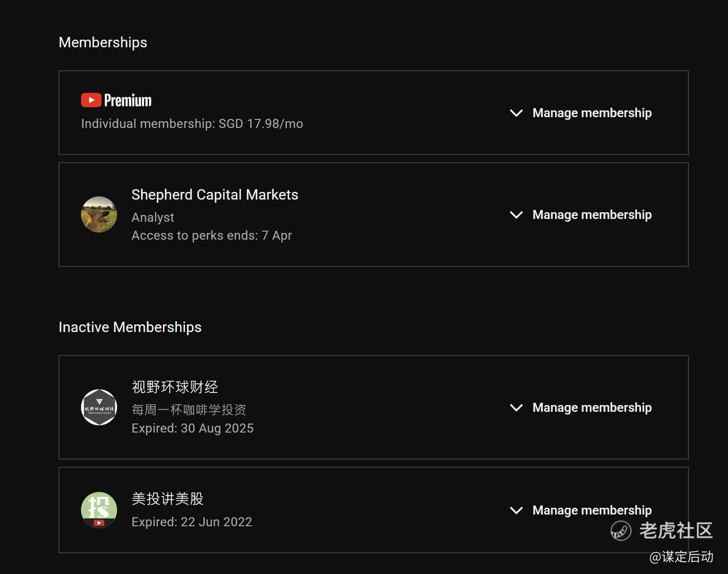The image size is (728, 574).
Task: Expand the 美投讲美股 membership chevron arrow
Action: tap(516, 510)
